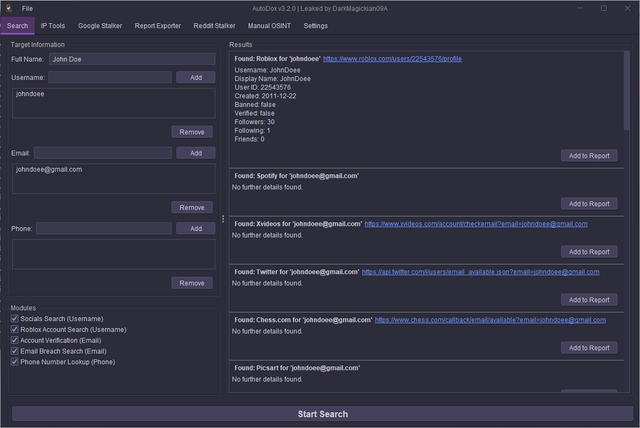Click the Results panel vertical scrollbar
Screen dimensions: 640x428
click(627, 91)
